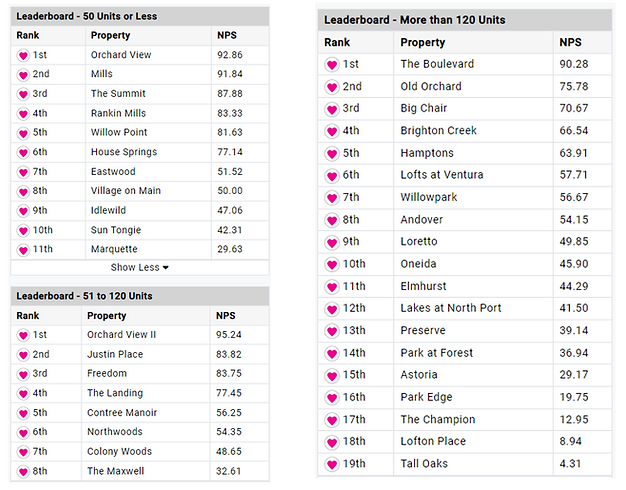Click the heart icon beside Orchard View

coord(23,55)
